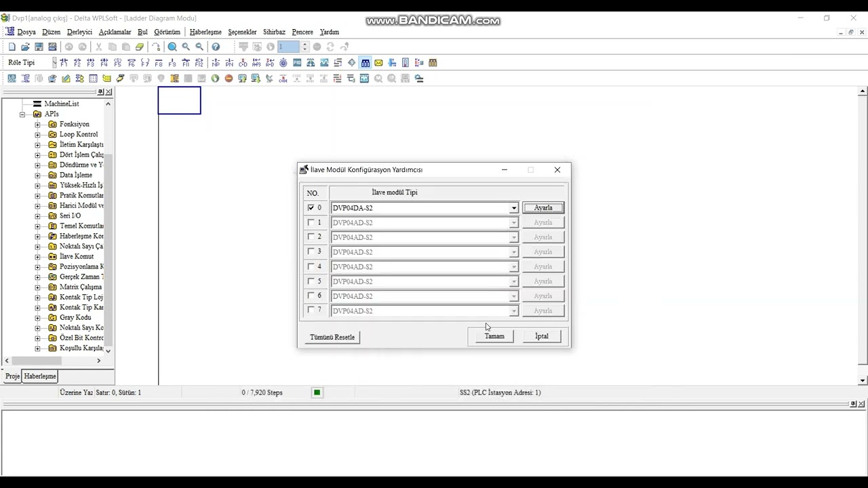Click the PN falling pulse icon
Screen dimensions: 868x488
coord(229,62)
